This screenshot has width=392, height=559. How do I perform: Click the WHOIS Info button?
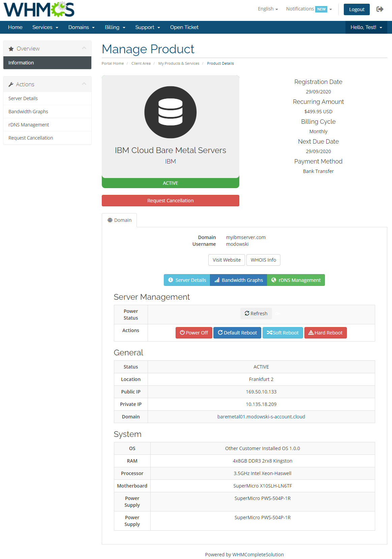click(x=263, y=260)
